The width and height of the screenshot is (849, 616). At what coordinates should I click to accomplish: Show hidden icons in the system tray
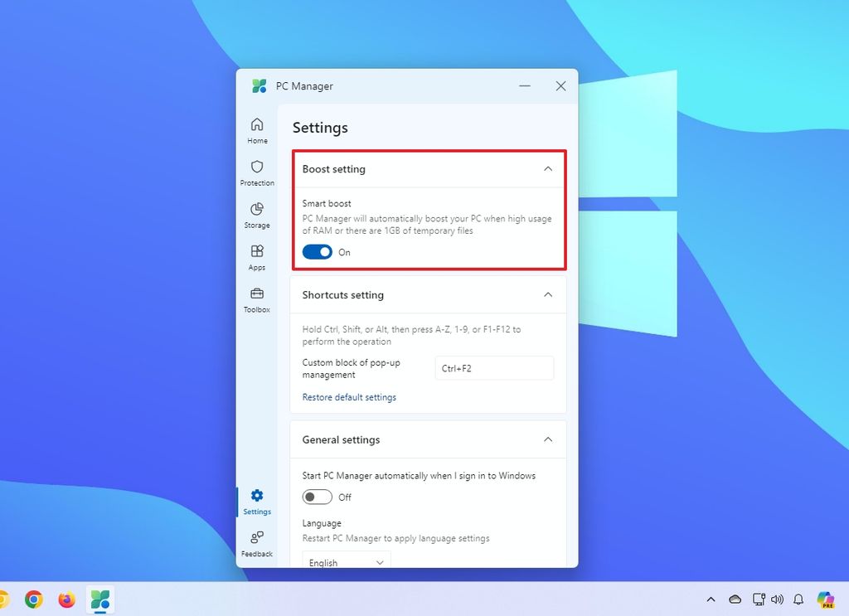pos(711,599)
